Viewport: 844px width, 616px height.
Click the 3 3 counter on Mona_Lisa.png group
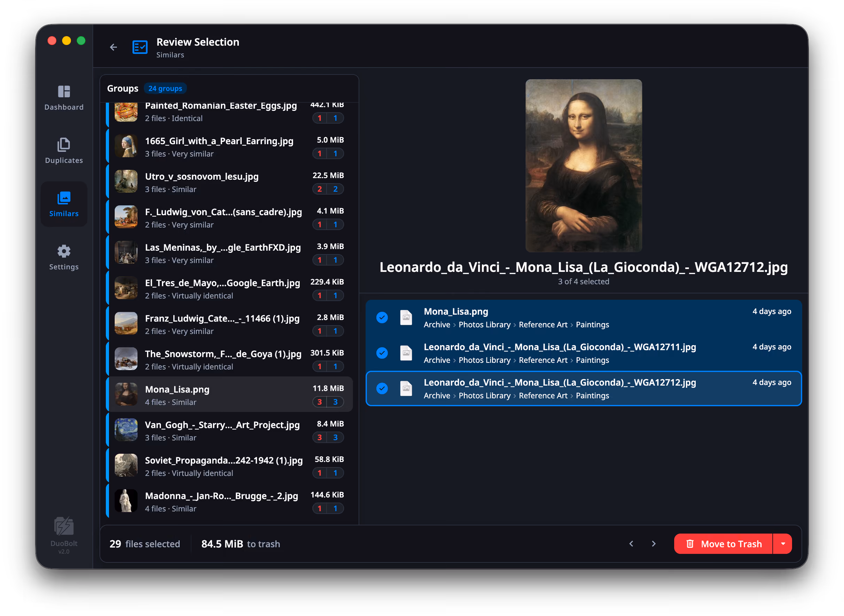(x=328, y=402)
